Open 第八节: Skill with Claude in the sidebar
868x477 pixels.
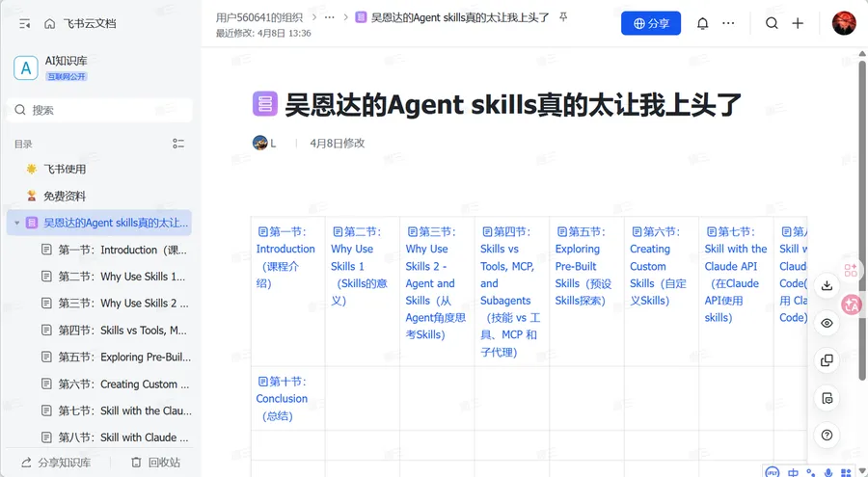point(123,437)
